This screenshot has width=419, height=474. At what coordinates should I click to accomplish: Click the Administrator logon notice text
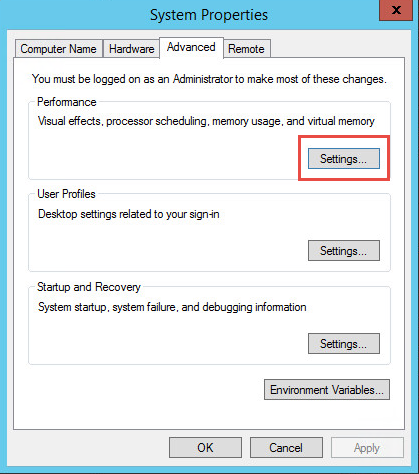pyautogui.click(x=209, y=79)
